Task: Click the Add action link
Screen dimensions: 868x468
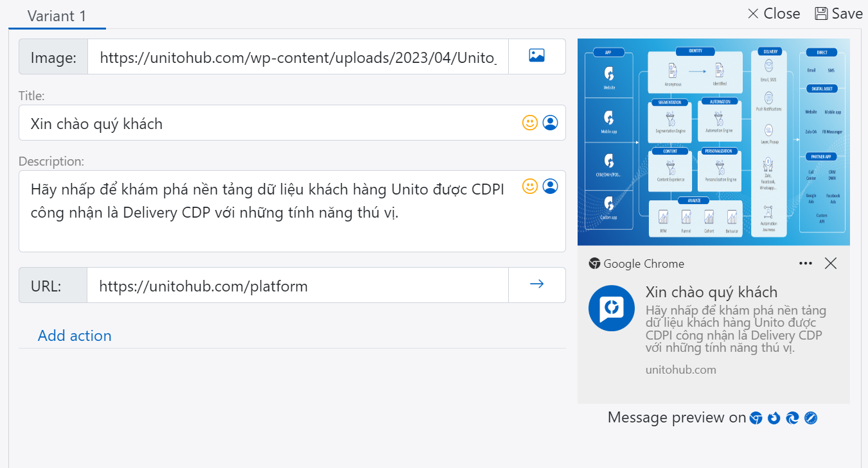Action: (x=75, y=336)
